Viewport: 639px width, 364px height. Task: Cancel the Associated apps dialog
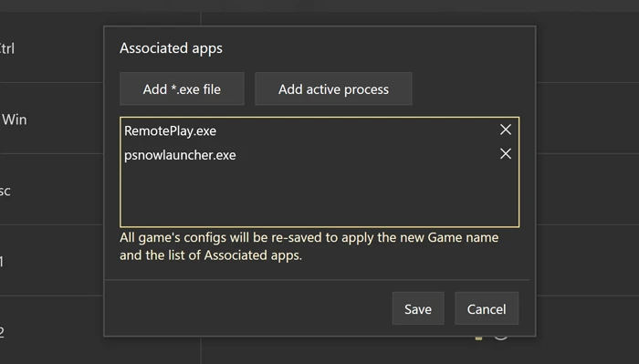487,308
